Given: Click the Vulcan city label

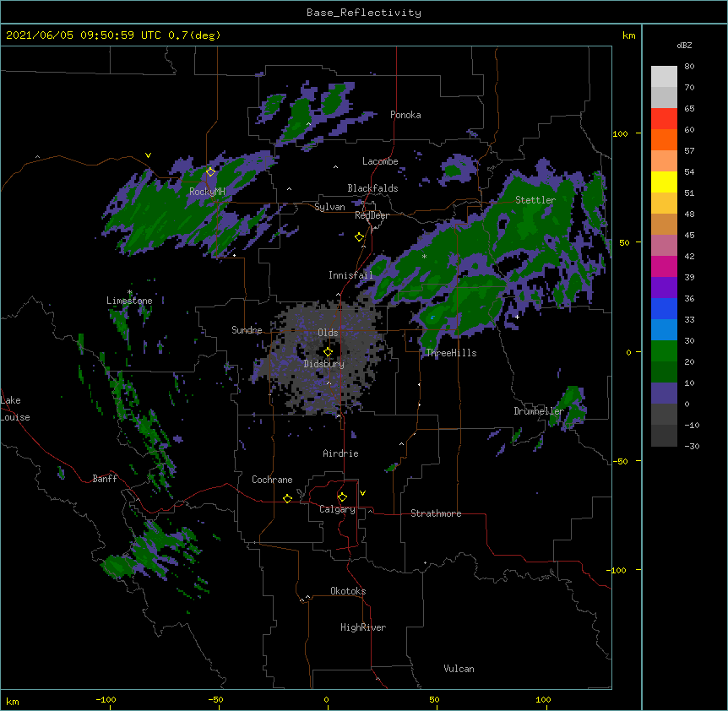Looking at the screenshot, I should click(459, 669).
